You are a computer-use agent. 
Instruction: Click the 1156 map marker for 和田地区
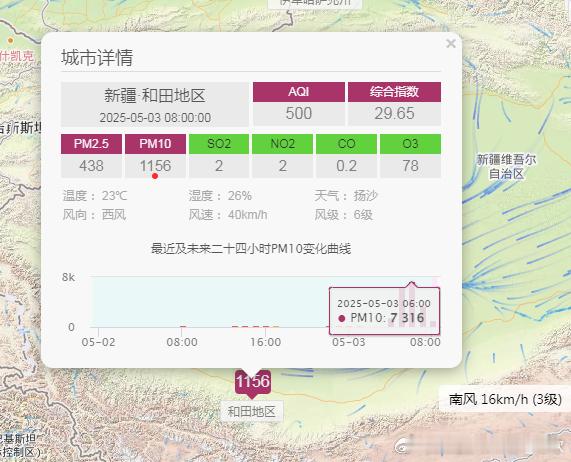pyautogui.click(x=253, y=384)
